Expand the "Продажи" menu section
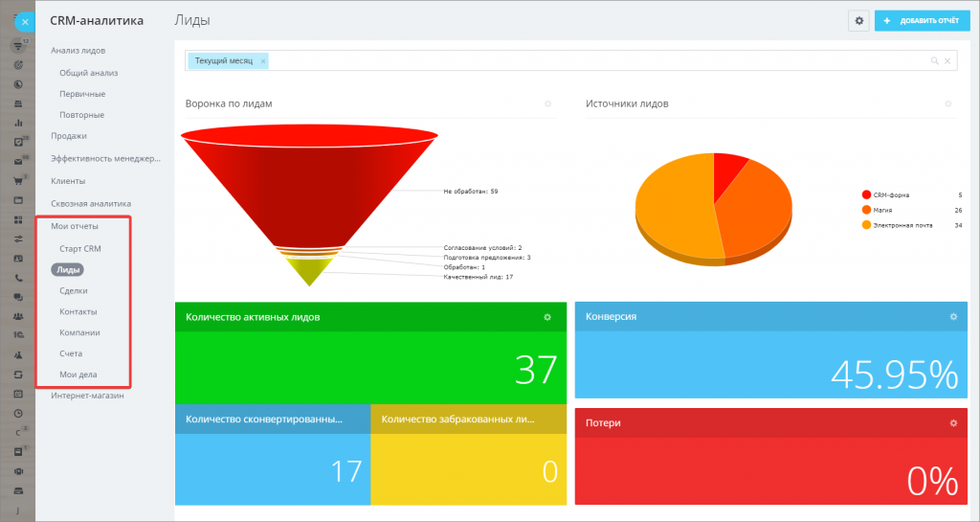The width and height of the screenshot is (980, 522). (69, 136)
